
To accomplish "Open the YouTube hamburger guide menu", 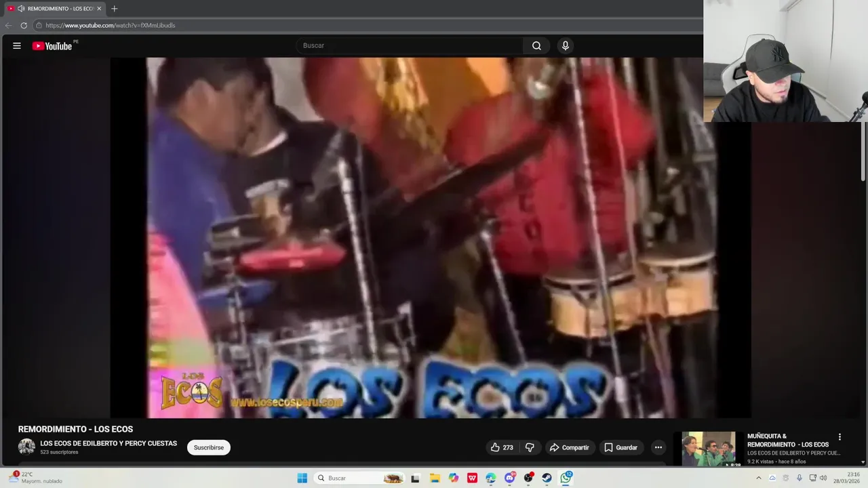I will pyautogui.click(x=17, y=45).
